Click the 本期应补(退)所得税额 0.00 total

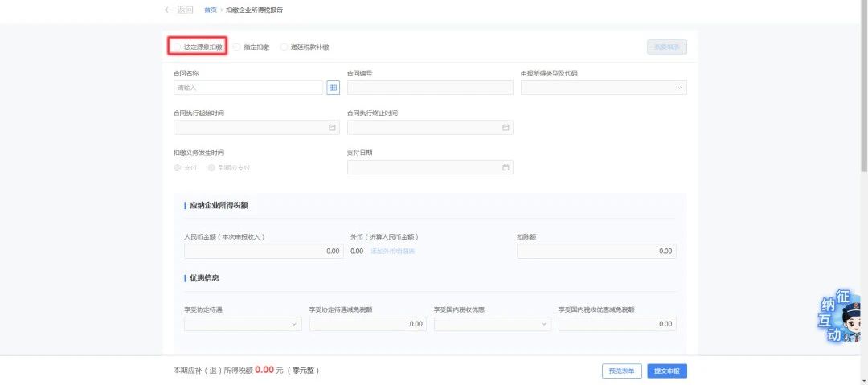click(264, 370)
